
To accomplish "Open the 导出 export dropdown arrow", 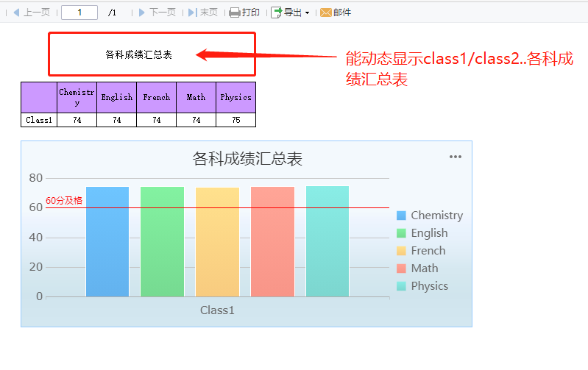I will (x=307, y=13).
